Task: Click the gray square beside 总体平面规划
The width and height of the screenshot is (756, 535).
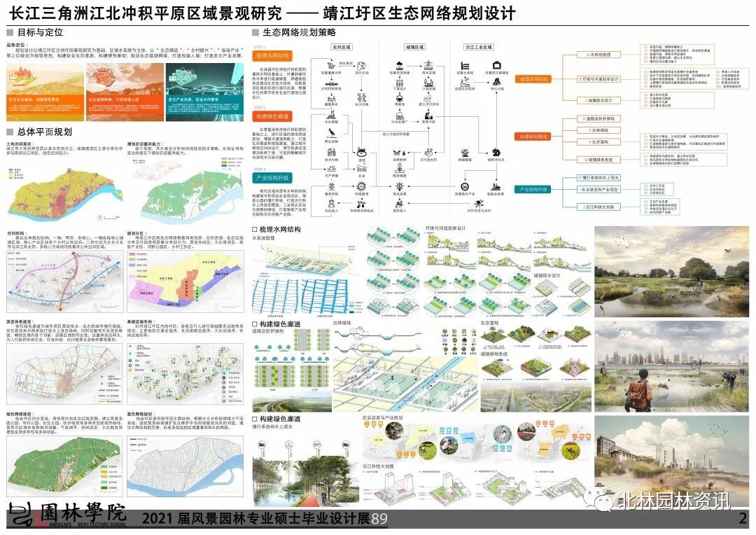Action: click(x=10, y=132)
